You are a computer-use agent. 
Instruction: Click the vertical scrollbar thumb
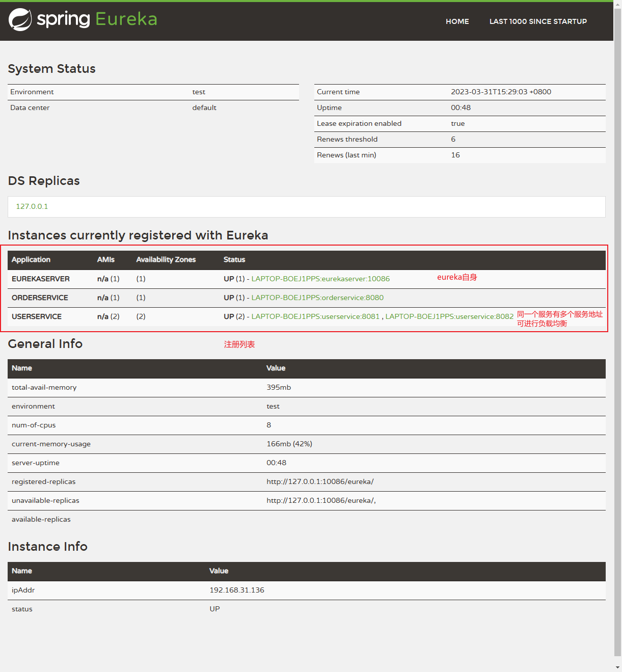pos(617,331)
